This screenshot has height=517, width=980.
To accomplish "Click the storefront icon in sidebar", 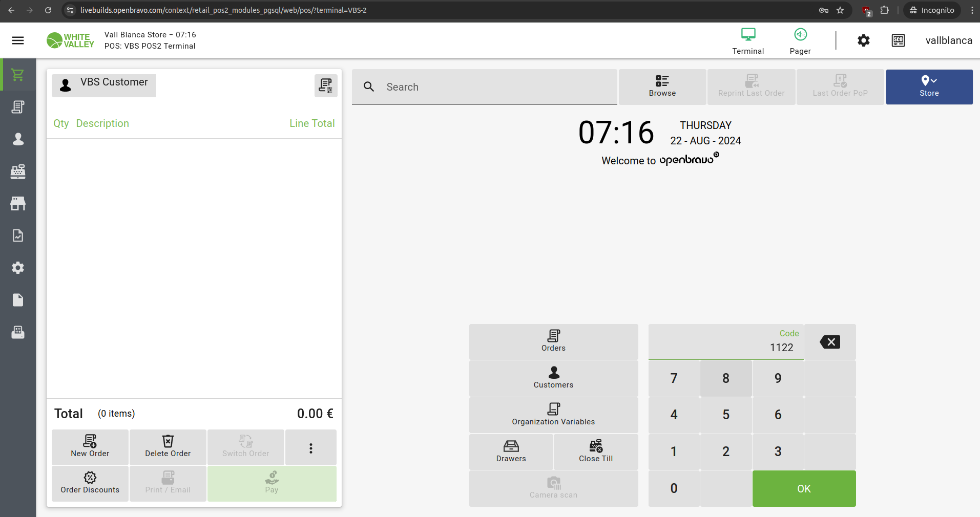I will click(18, 204).
